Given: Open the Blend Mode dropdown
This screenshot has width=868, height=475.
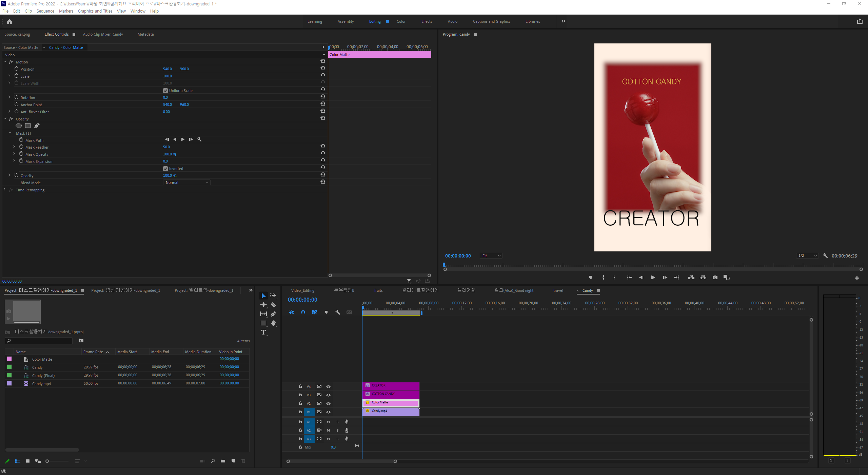Looking at the screenshot, I should point(187,183).
